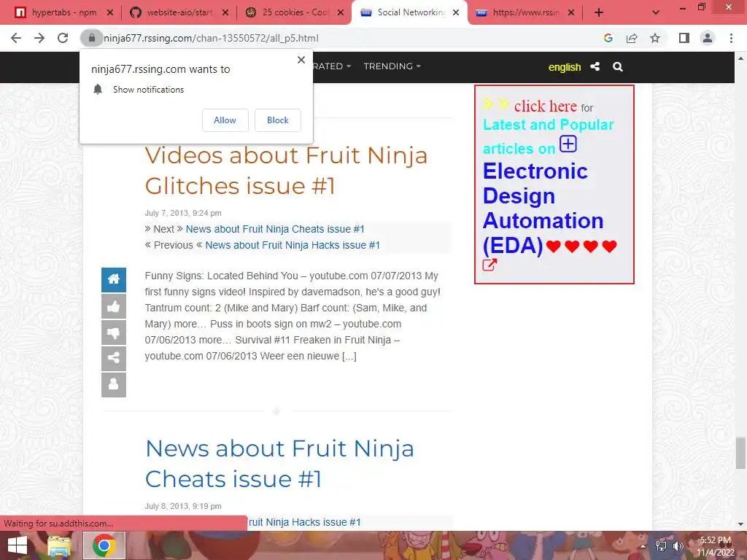
Task: Click home icon in side toolbar
Action: (x=113, y=279)
